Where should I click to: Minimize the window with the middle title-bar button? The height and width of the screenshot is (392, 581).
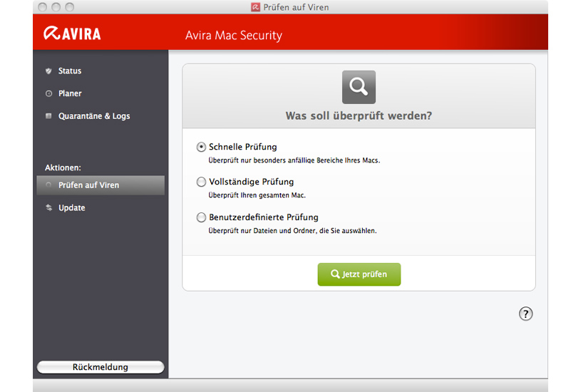click(56, 7)
